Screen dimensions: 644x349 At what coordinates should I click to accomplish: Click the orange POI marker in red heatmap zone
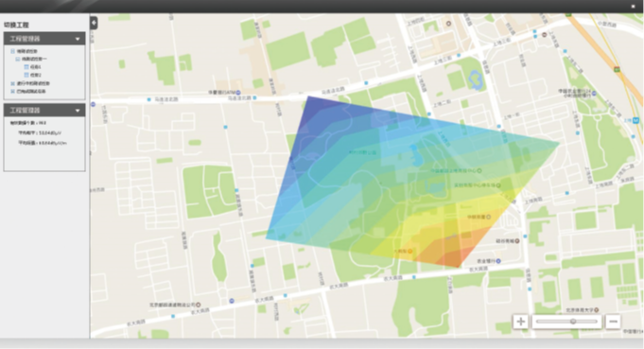tap(409, 251)
